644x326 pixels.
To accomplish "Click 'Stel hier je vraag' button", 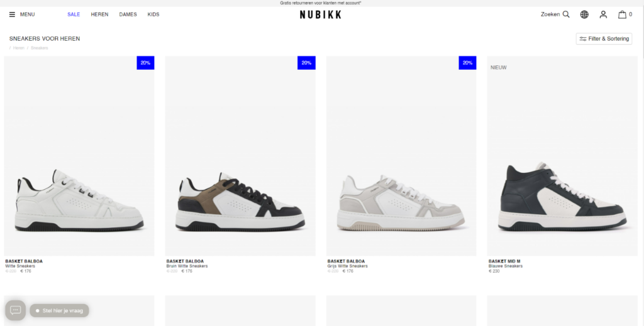I will click(x=59, y=310).
